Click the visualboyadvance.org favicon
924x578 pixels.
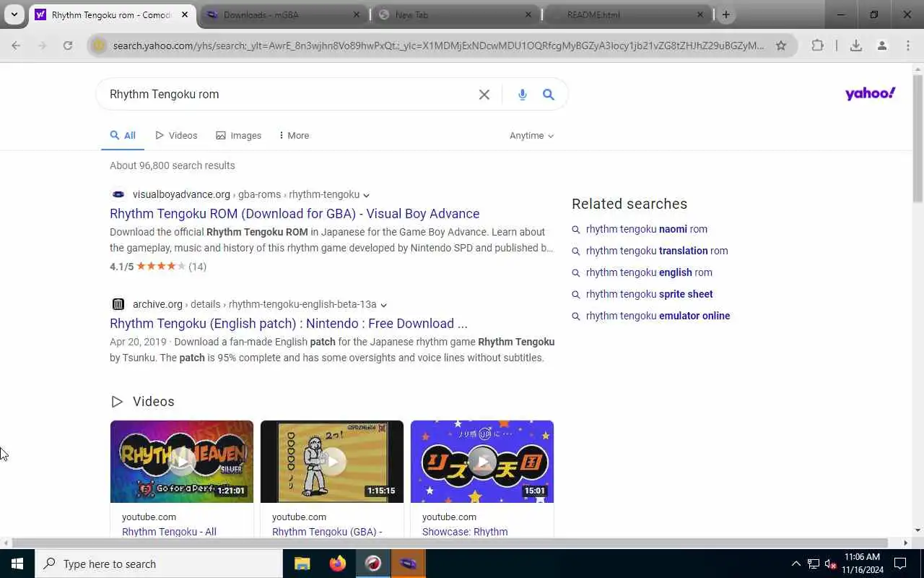coord(118,194)
